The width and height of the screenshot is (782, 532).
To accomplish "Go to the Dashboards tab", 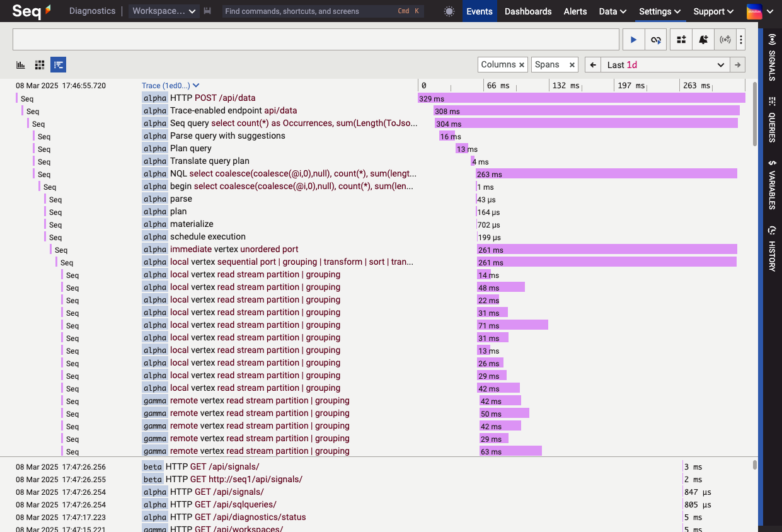I will tap(528, 11).
